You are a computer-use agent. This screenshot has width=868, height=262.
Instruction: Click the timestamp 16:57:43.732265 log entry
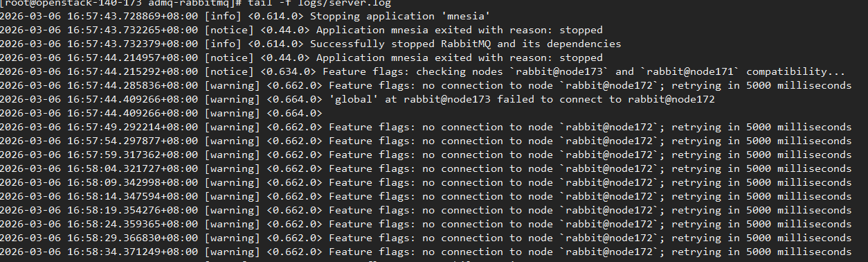pos(301,30)
